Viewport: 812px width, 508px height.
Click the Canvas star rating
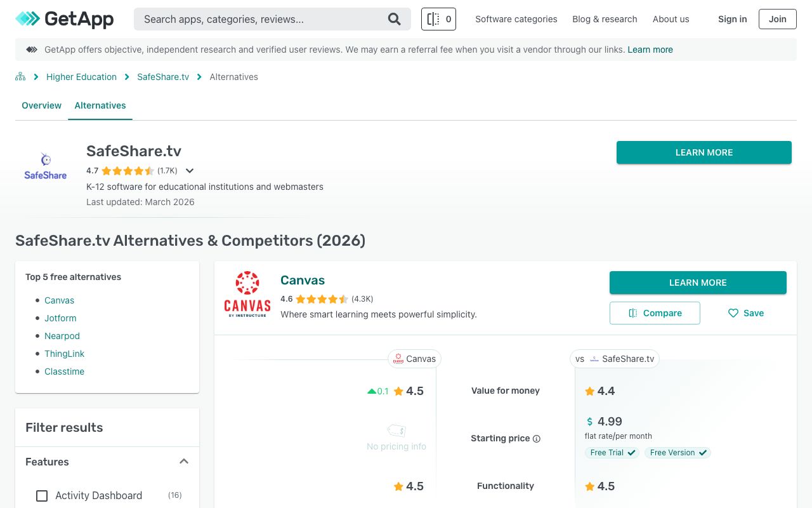tap(322, 299)
